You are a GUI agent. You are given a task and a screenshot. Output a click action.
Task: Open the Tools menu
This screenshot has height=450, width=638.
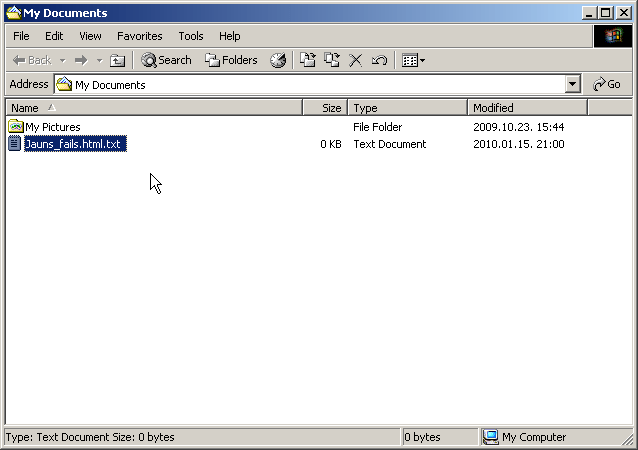tap(191, 36)
